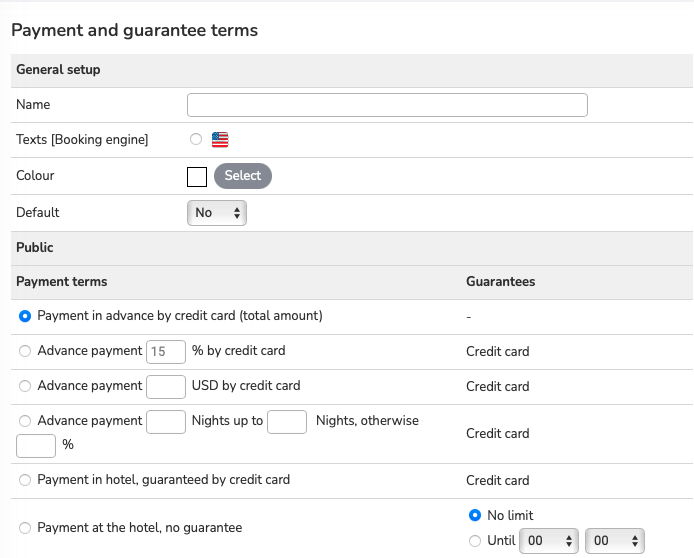The width and height of the screenshot is (694, 558).
Task: Select Payment in hotel guaranteed by credit card
Action: 25,480
